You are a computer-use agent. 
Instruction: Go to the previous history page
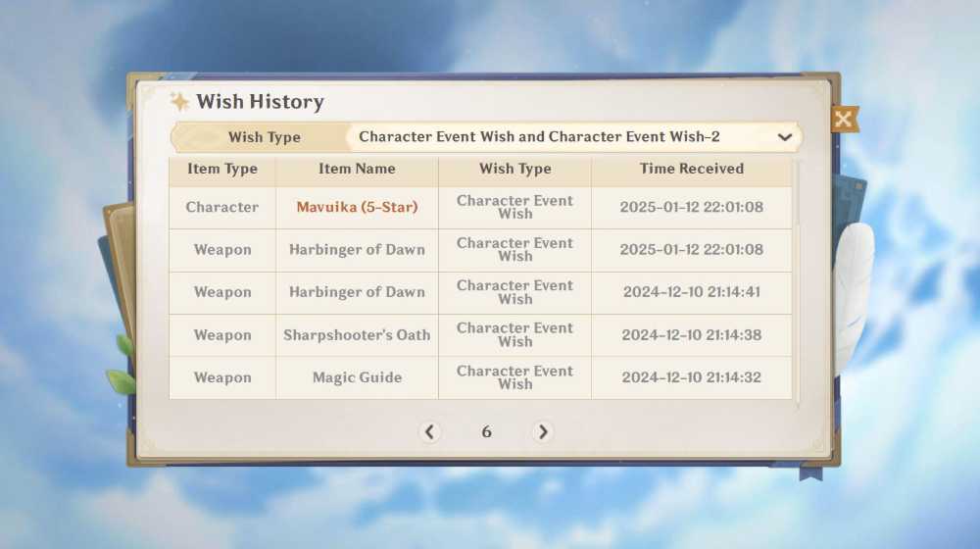(x=429, y=431)
